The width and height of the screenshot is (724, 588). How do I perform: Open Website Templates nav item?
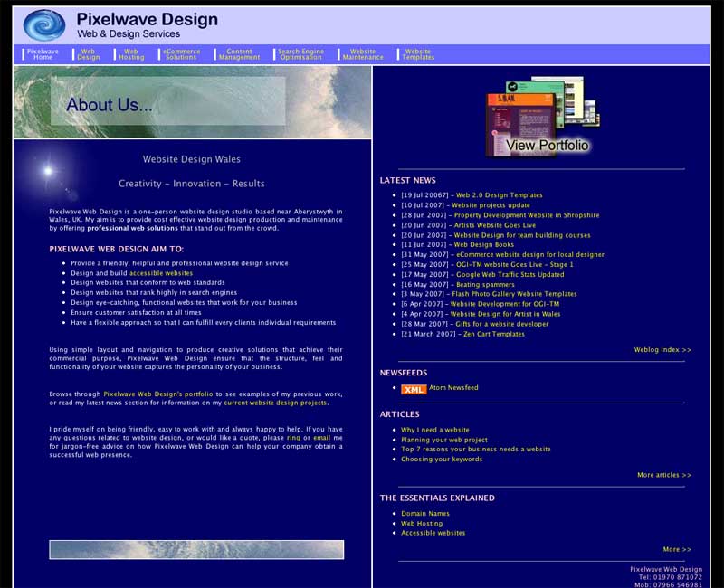pyautogui.click(x=418, y=54)
